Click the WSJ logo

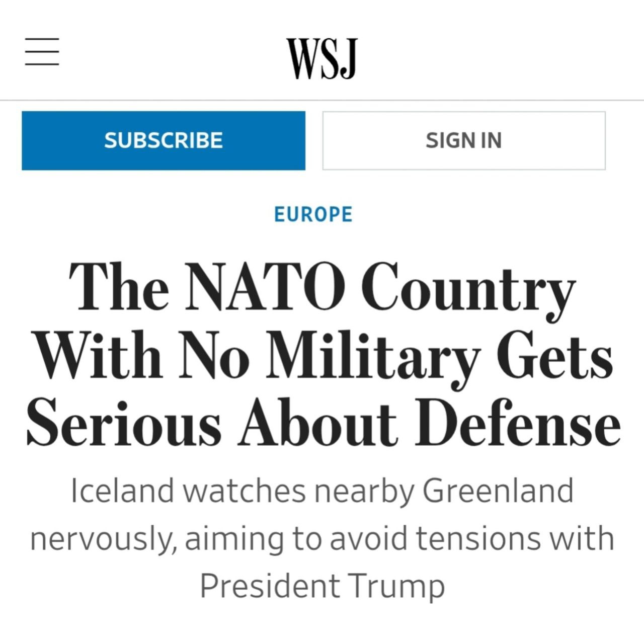tap(322, 58)
